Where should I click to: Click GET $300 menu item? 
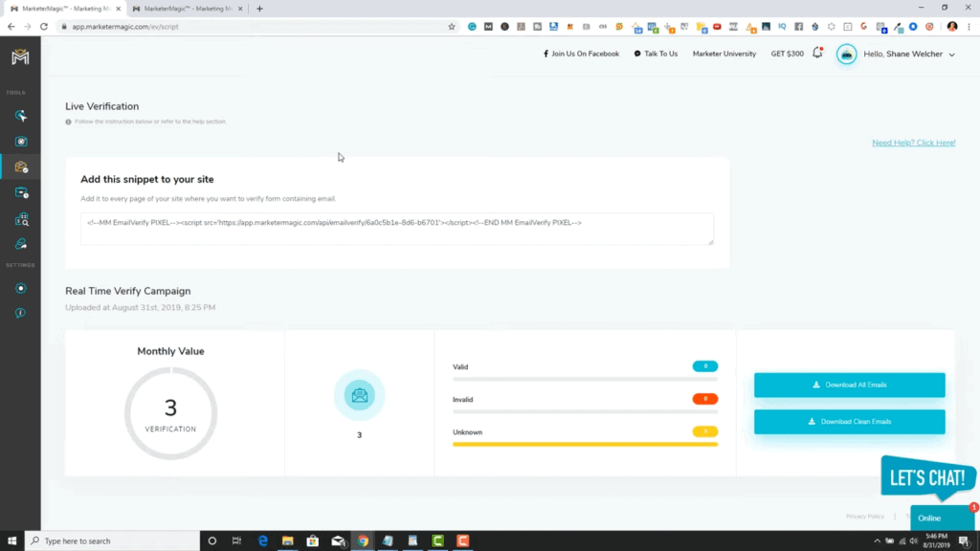click(787, 54)
